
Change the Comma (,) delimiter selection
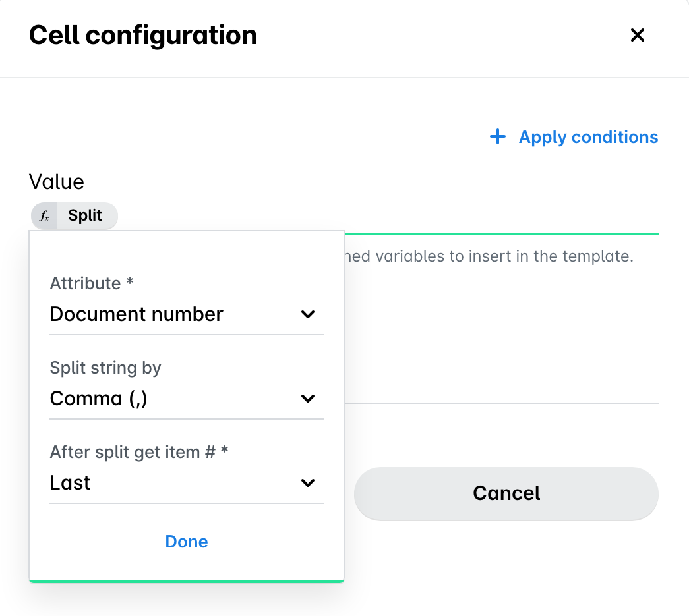click(187, 399)
